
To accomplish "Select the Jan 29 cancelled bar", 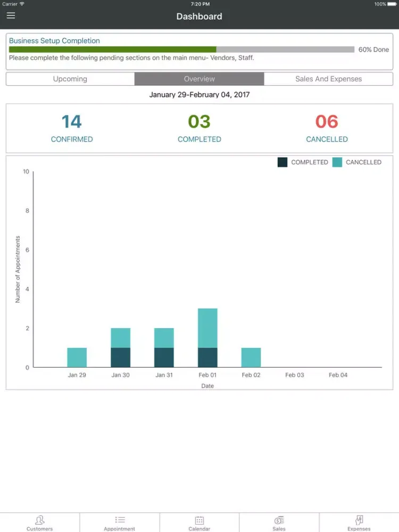I will pyautogui.click(x=77, y=358).
